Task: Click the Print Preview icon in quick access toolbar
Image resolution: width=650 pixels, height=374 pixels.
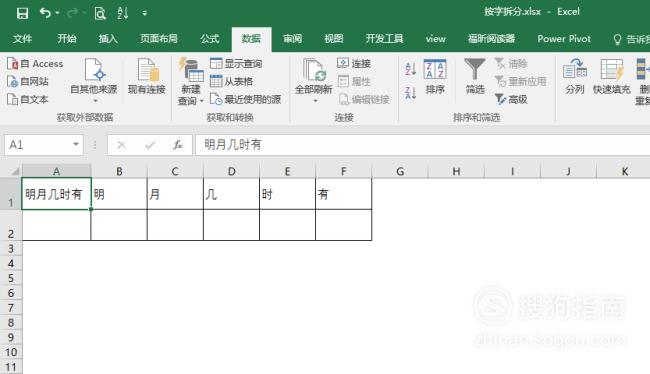Action: 100,13
